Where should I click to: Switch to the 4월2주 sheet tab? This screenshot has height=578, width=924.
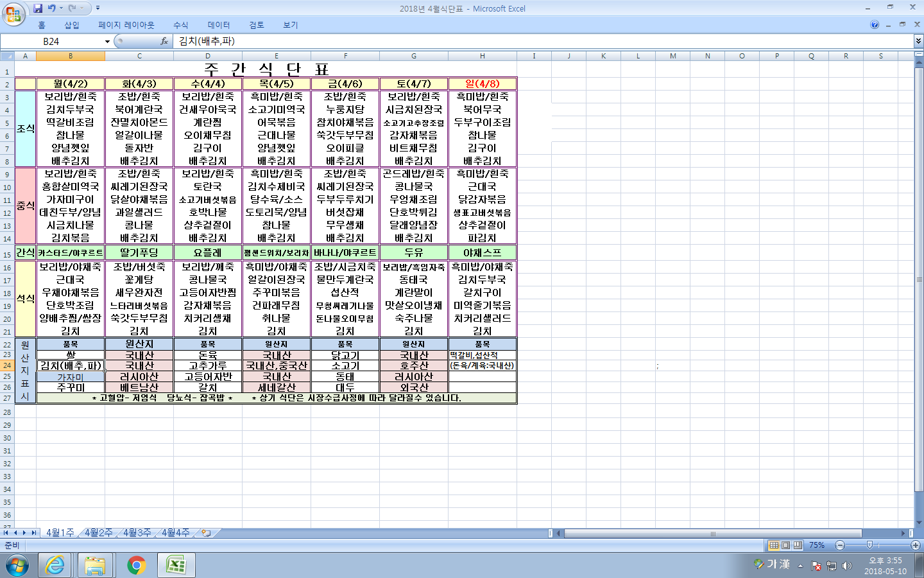coord(98,533)
